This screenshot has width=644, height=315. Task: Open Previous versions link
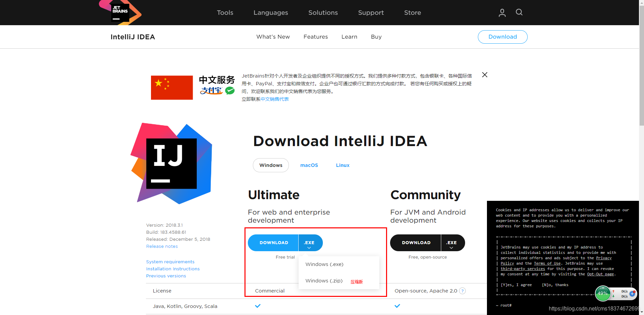[166, 276]
